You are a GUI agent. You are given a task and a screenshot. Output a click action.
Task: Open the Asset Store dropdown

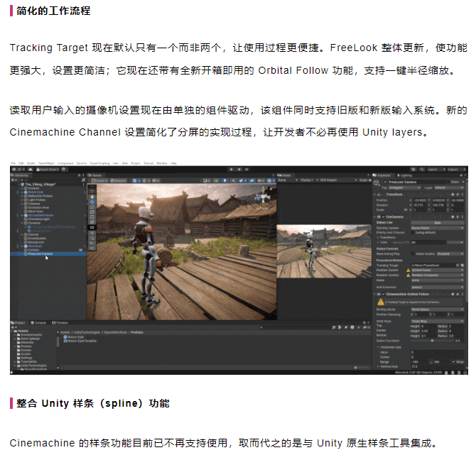pos(48,169)
